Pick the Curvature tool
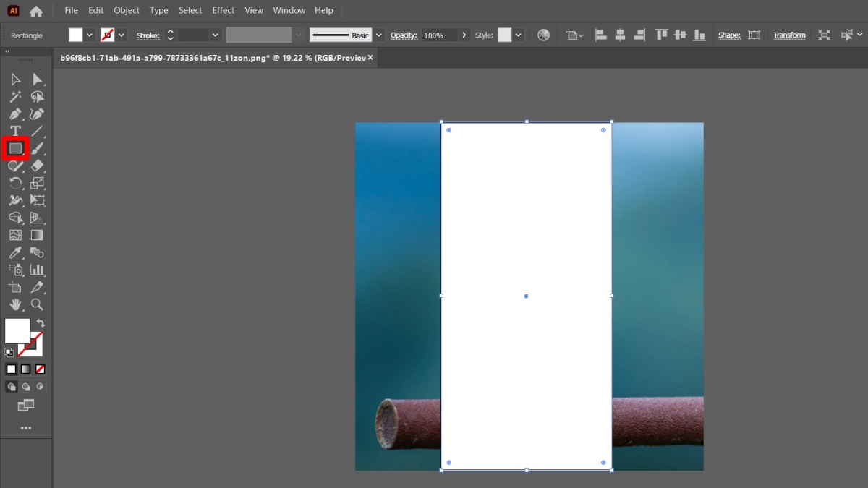 tap(38, 114)
